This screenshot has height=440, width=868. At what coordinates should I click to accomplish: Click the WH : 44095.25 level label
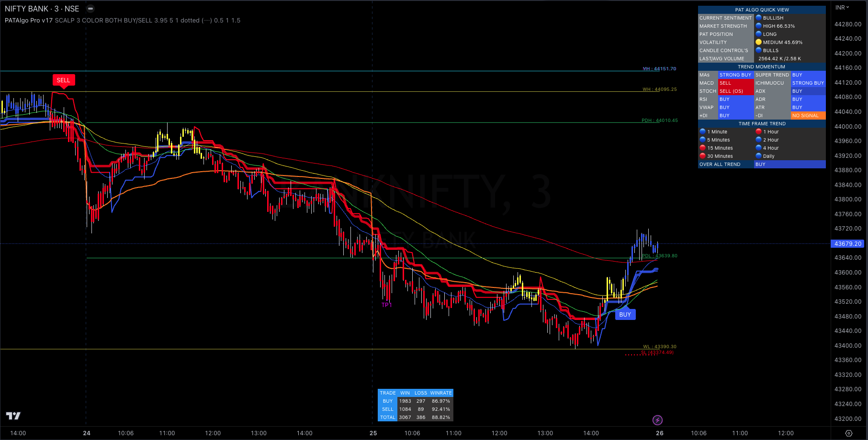tap(660, 89)
